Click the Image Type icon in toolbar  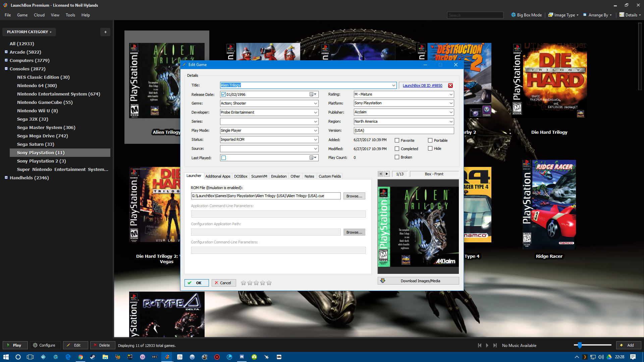[x=551, y=15]
